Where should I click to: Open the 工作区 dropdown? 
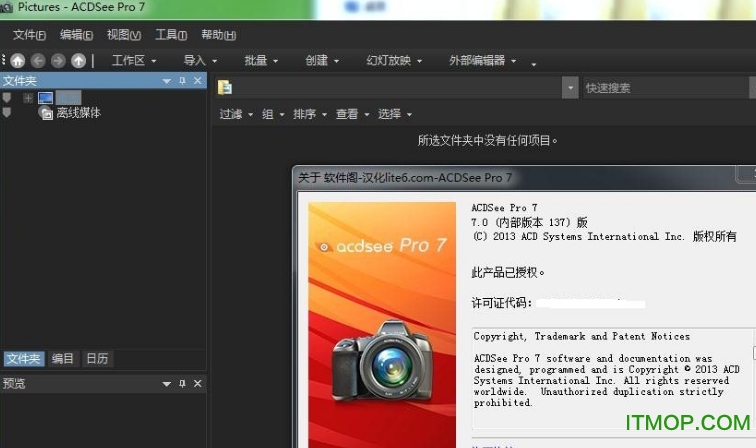click(x=133, y=61)
